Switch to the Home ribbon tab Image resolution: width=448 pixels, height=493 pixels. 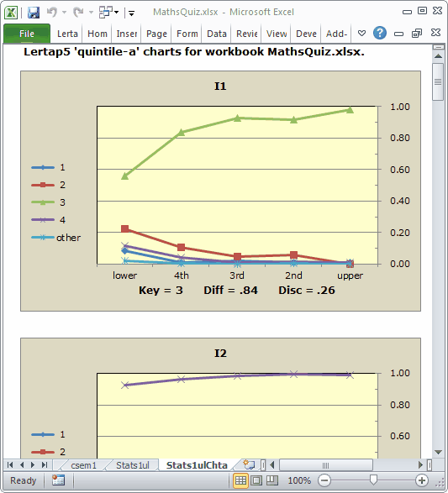[98, 34]
